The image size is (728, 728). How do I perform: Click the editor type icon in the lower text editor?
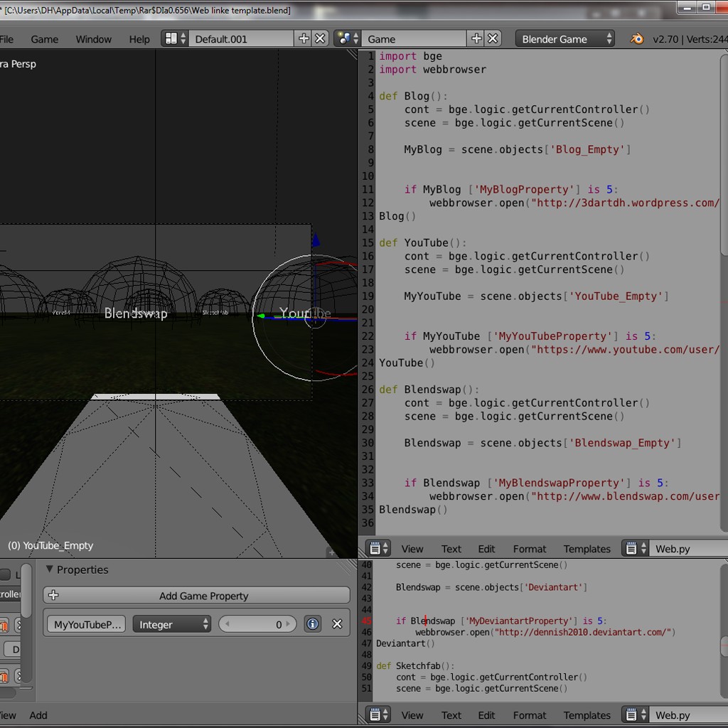[x=375, y=715]
